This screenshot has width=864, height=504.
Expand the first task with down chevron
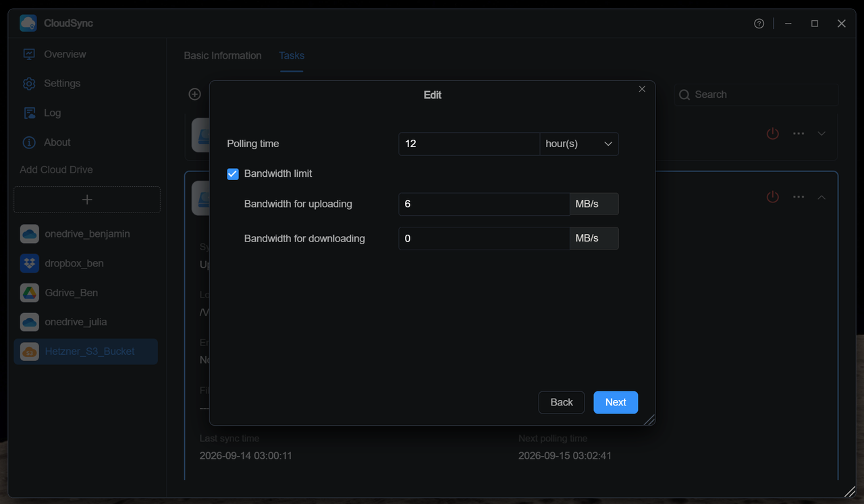point(821,134)
